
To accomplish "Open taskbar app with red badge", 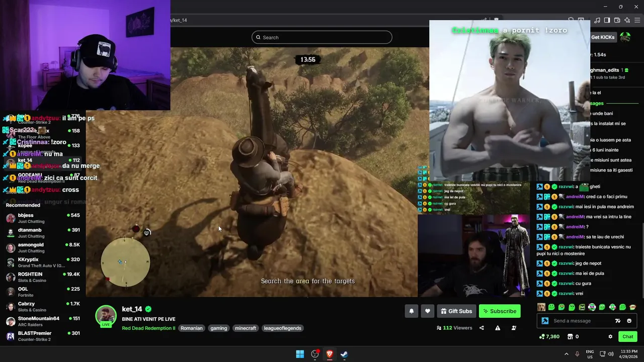I will pos(315,354).
